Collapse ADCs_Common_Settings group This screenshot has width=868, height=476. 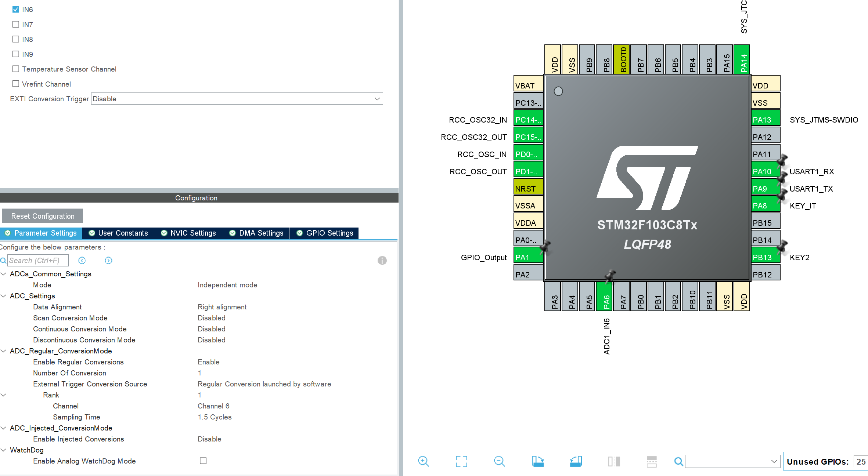click(3, 274)
